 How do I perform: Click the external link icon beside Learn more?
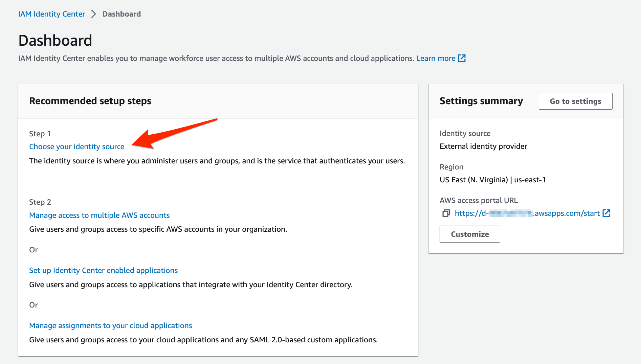pos(462,58)
